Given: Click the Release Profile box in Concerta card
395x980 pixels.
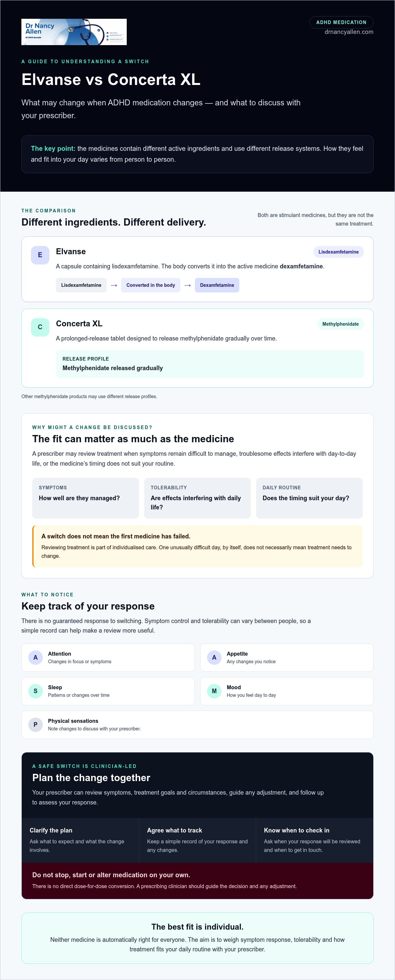Looking at the screenshot, I should coord(210,364).
